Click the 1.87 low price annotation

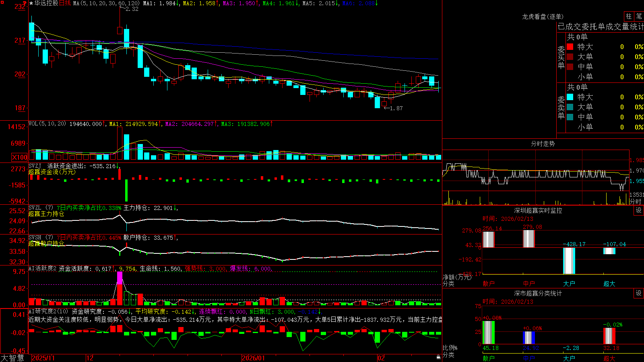[x=396, y=108]
